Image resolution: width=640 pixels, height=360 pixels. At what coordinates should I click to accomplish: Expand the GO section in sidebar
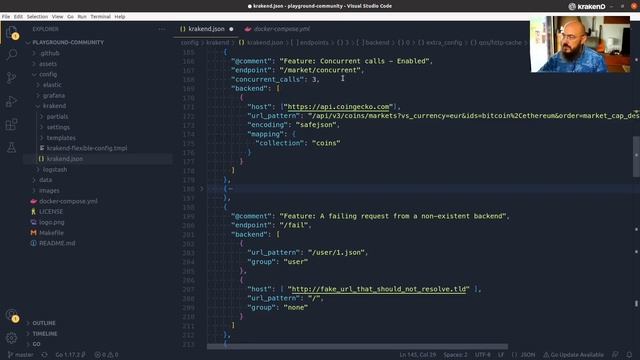pyautogui.click(x=36, y=344)
